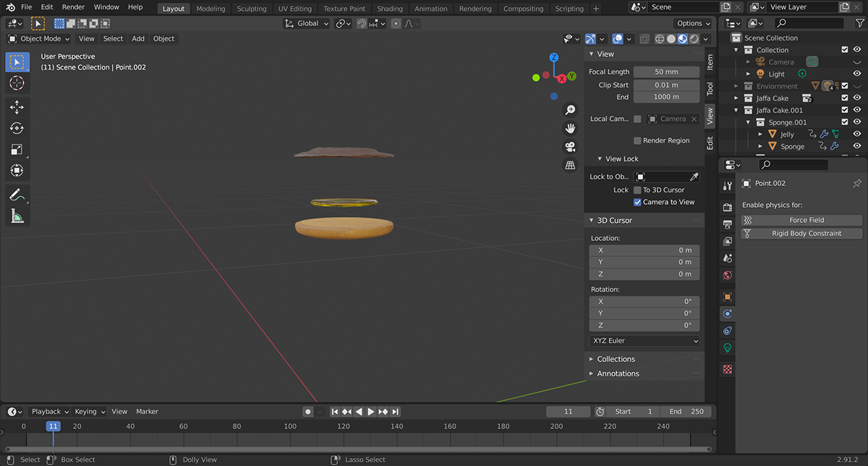
Task: Switch to the Shading workspace tab
Action: [x=390, y=9]
